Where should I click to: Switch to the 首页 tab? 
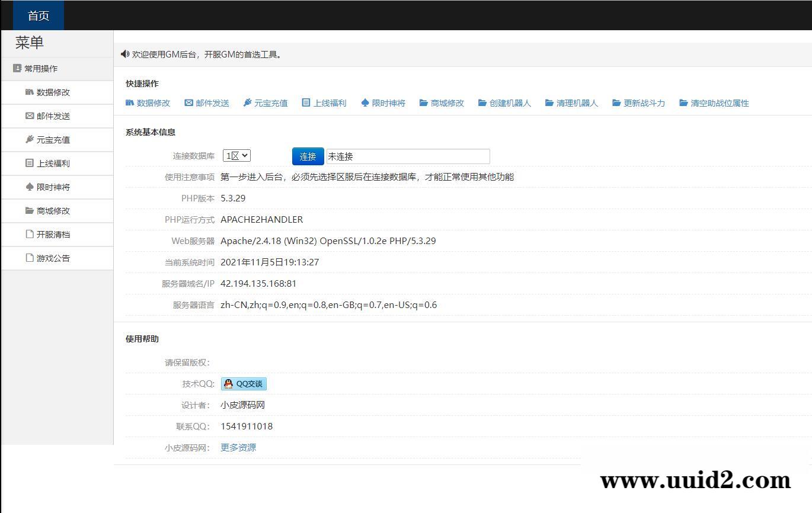point(37,15)
